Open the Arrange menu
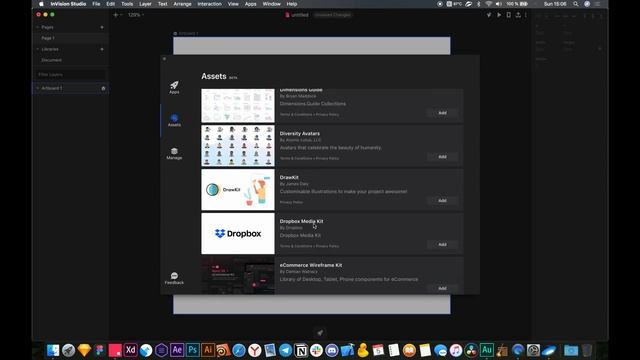The width and height of the screenshot is (640, 360). (182, 4)
